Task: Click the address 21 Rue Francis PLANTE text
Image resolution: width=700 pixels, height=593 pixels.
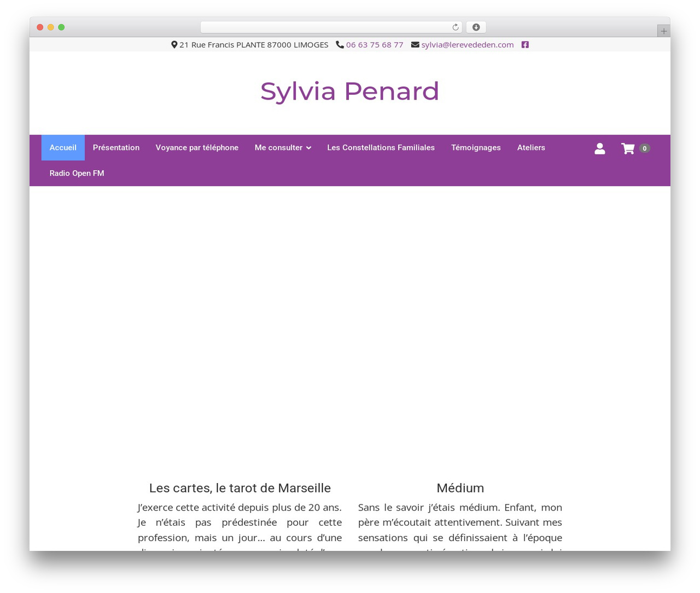Action: 254,45
